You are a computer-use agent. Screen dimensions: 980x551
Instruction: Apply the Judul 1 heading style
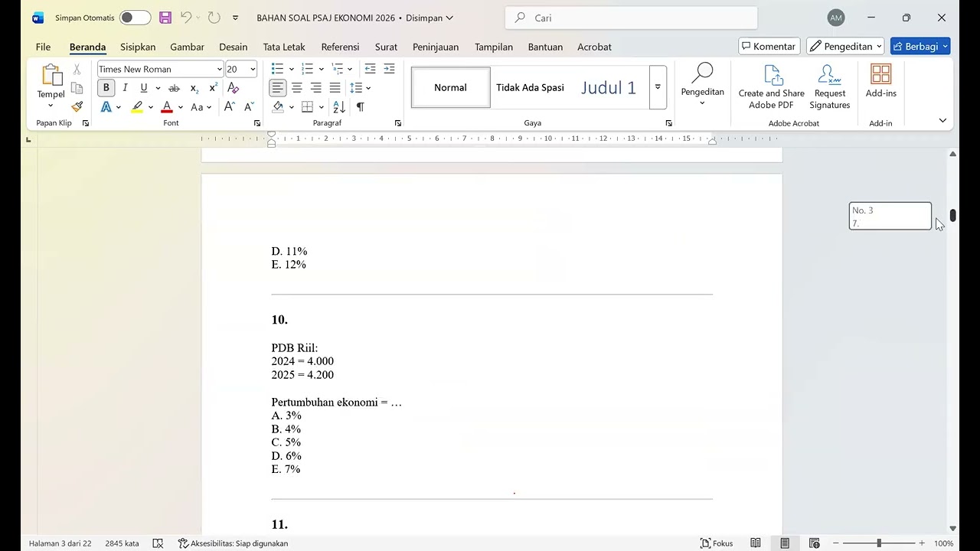point(609,87)
